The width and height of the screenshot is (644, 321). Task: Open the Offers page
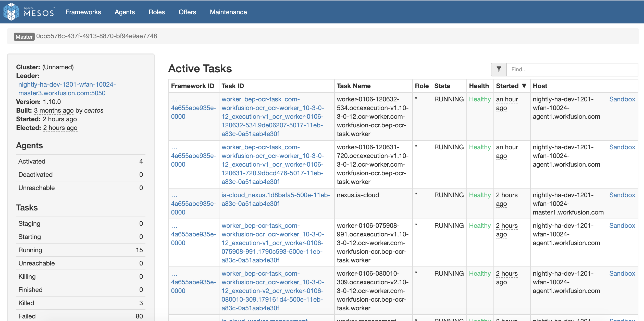click(187, 12)
